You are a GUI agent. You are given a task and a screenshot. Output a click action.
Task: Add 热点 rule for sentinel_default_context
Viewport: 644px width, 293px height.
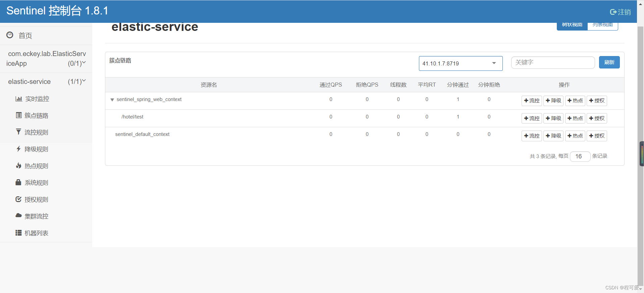tap(575, 136)
